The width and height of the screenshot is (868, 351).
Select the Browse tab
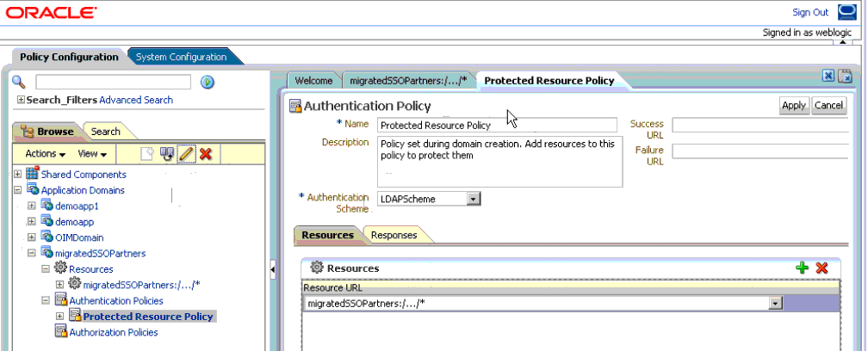point(48,132)
